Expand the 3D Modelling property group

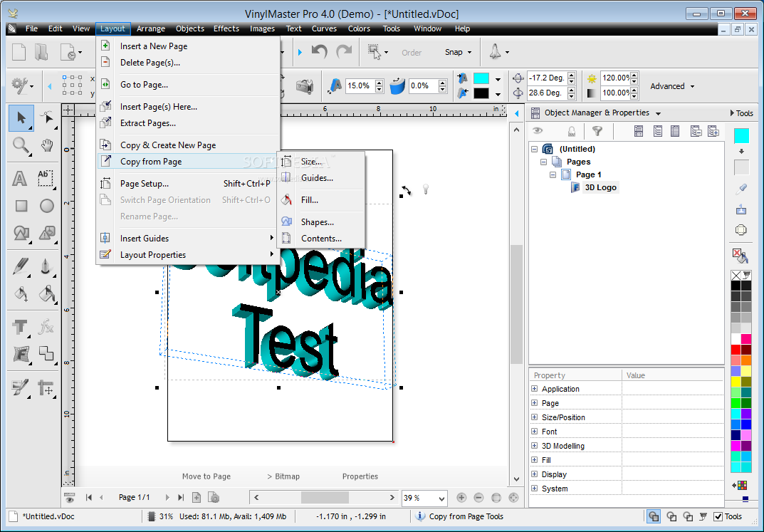coord(534,446)
